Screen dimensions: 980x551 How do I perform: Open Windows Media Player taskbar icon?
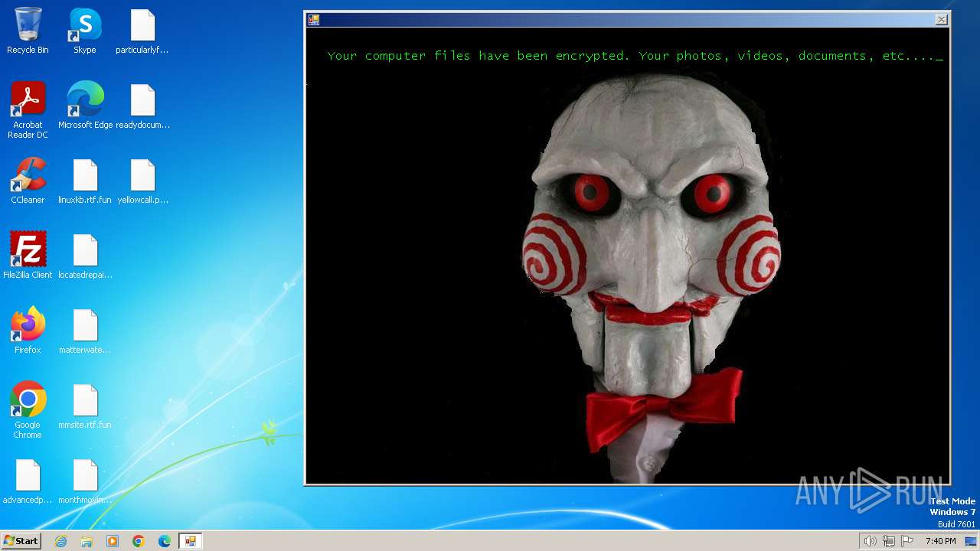click(113, 541)
